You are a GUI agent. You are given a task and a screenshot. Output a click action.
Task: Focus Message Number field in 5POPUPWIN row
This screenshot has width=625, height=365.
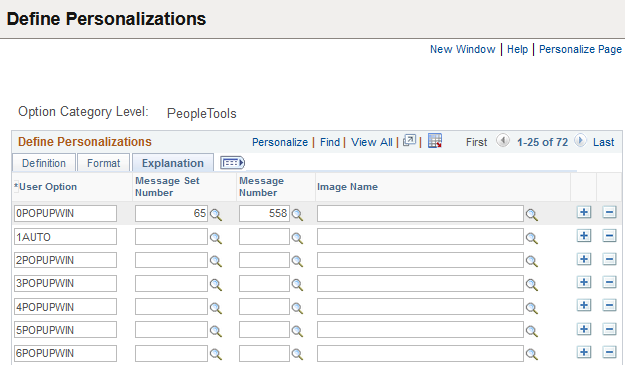click(264, 330)
